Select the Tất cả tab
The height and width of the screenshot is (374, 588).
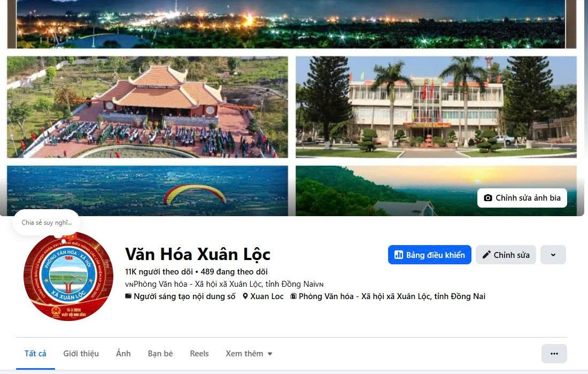pyautogui.click(x=35, y=354)
